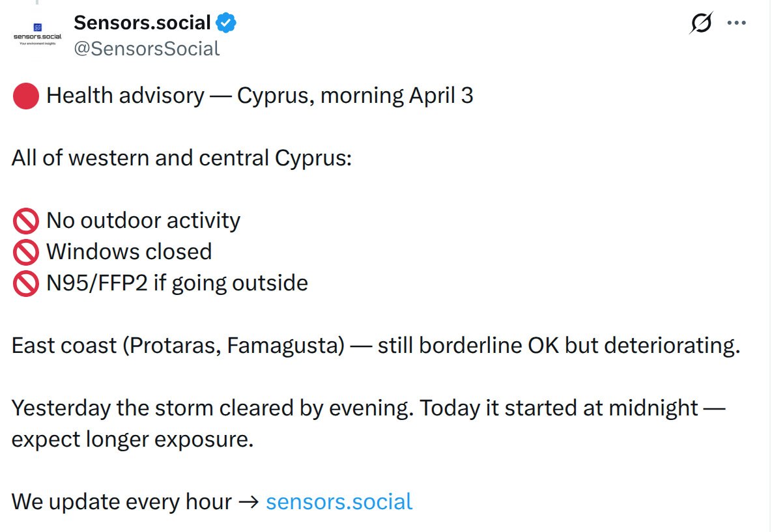Click the @SensorsSocial handle
The image size is (772, 532).
pos(147,49)
